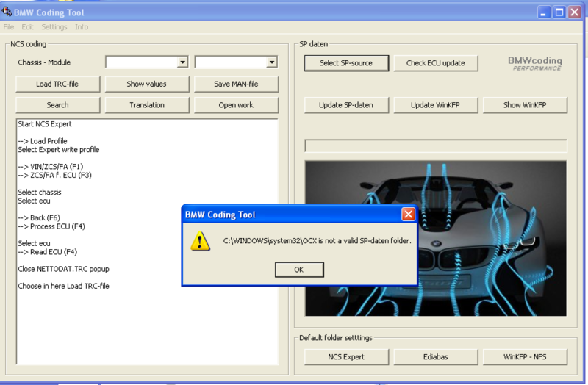
Task: Click '--> Process ECU (F4)' text
Action: 51,226
